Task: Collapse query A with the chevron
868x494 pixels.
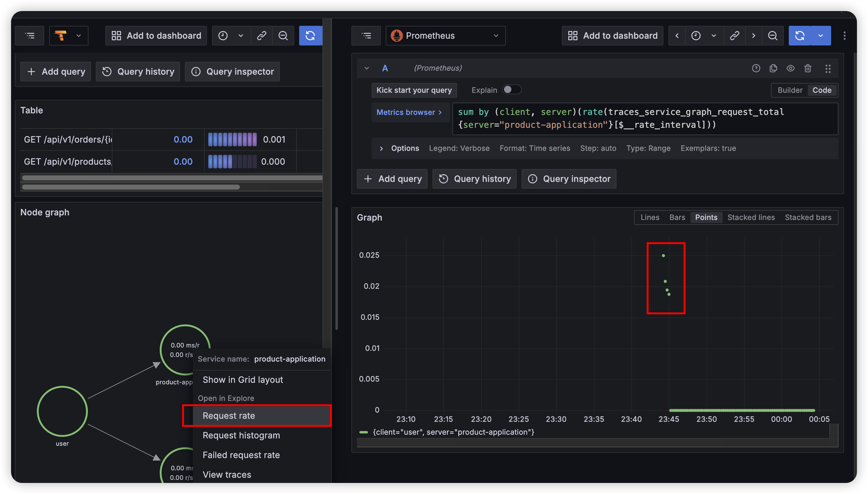Action: (x=366, y=68)
